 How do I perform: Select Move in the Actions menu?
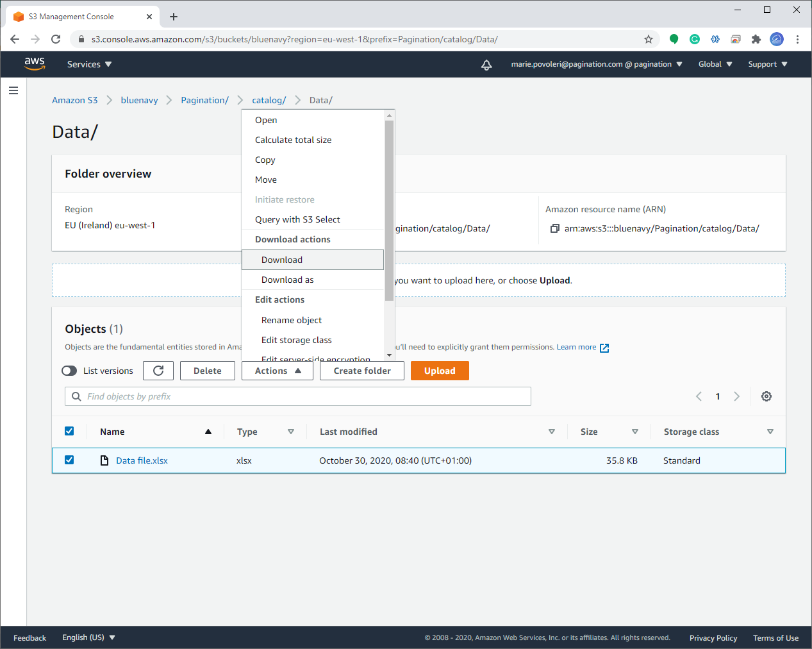click(x=313, y=180)
